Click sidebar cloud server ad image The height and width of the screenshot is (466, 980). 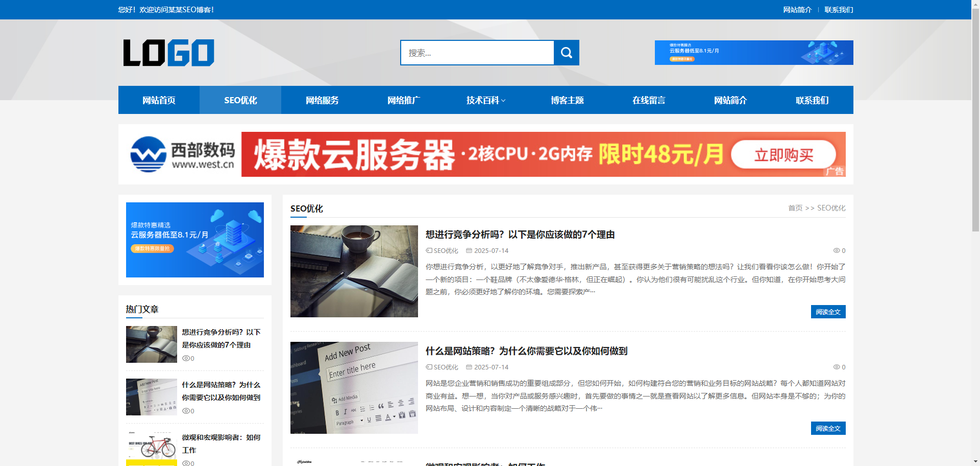click(195, 240)
